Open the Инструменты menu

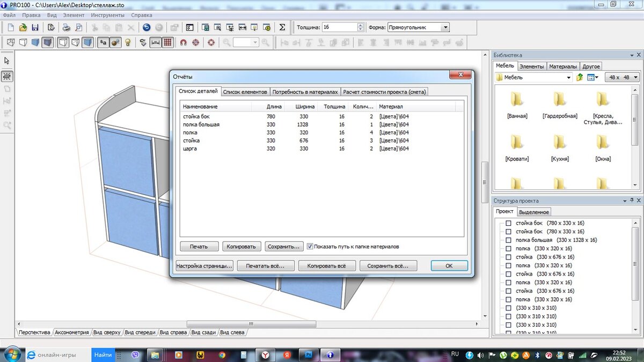point(108,15)
